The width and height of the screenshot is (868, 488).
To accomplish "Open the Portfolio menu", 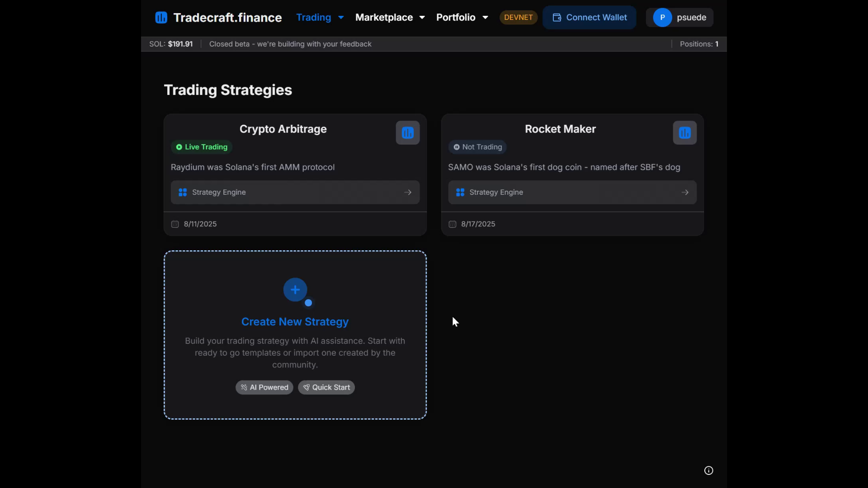I will pos(456,18).
